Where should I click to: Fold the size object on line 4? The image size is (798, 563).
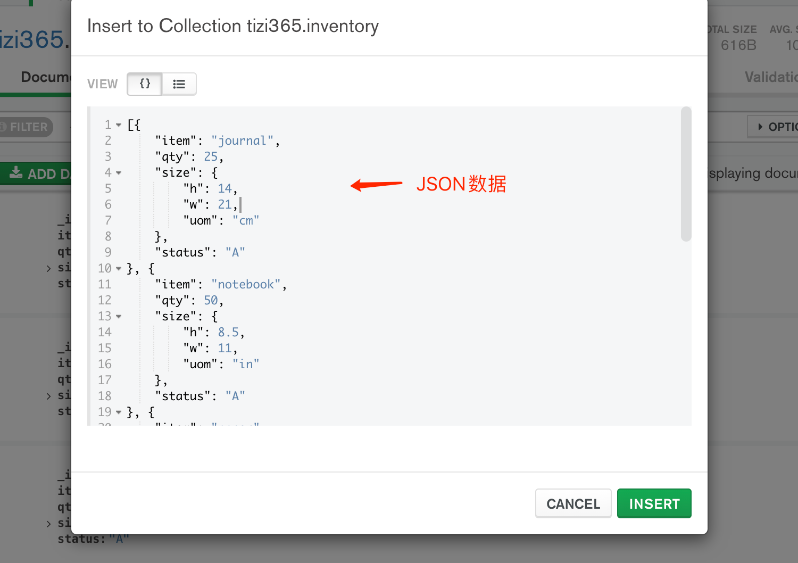click(x=119, y=173)
